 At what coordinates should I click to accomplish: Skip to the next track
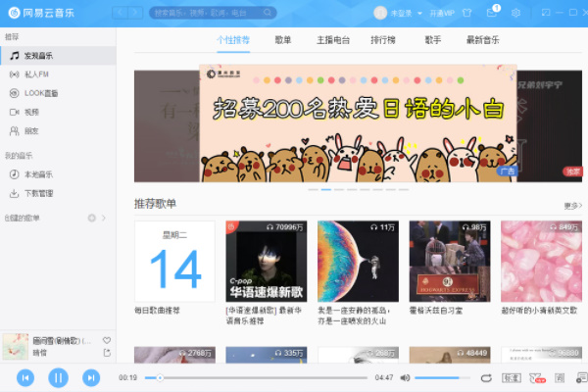click(x=91, y=377)
